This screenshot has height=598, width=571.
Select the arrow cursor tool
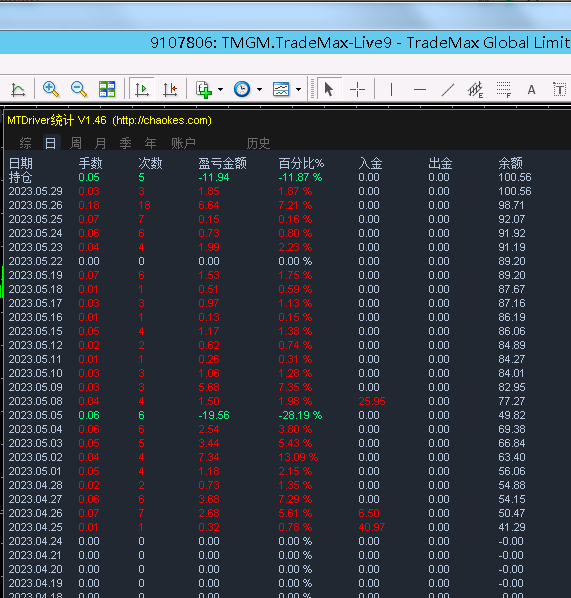point(329,90)
